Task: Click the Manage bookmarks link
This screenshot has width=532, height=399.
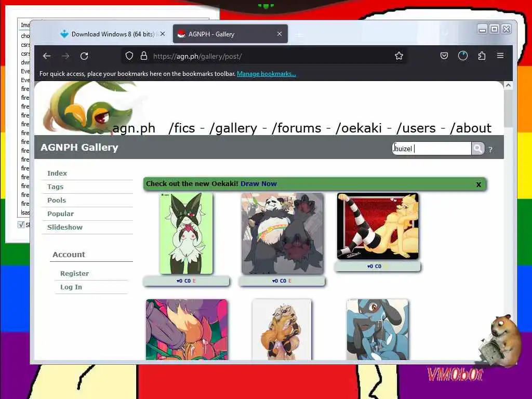Action: [x=267, y=74]
